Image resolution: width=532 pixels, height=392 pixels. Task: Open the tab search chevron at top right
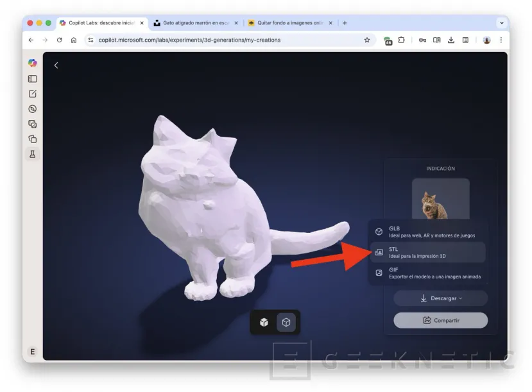[x=501, y=22]
